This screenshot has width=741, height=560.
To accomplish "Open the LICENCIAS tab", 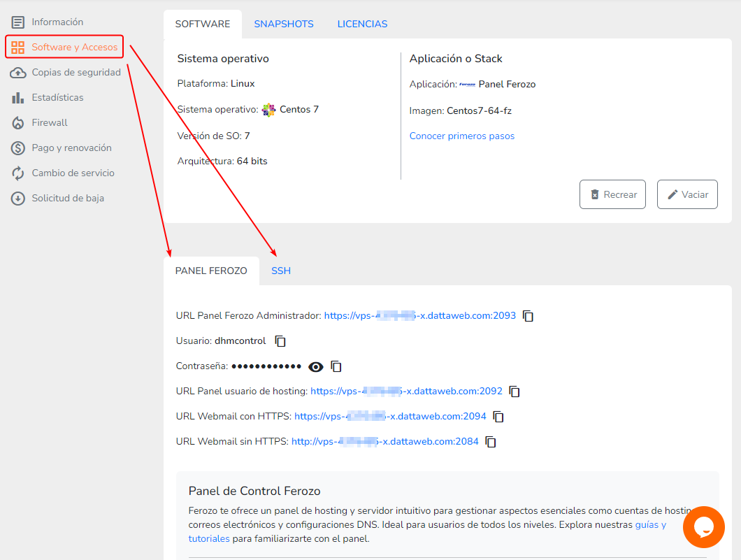I will click(x=363, y=24).
